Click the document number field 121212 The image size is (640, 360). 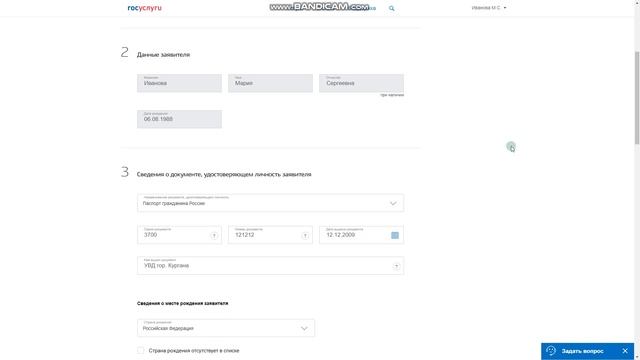tap(270, 235)
